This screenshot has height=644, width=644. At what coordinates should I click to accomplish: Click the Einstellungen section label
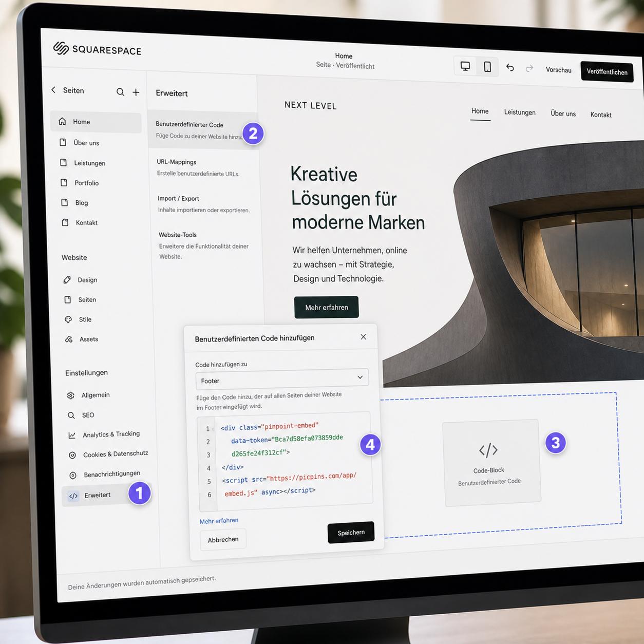tap(86, 373)
